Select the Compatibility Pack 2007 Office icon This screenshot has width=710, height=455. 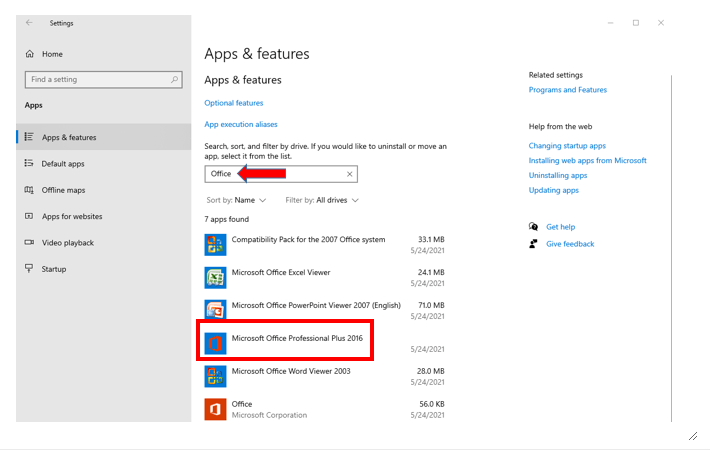215,244
